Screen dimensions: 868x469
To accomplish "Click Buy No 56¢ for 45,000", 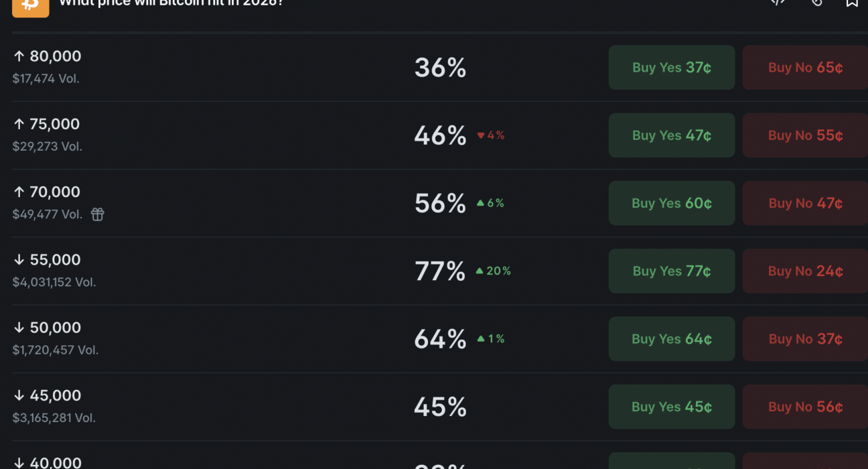I will (805, 407).
